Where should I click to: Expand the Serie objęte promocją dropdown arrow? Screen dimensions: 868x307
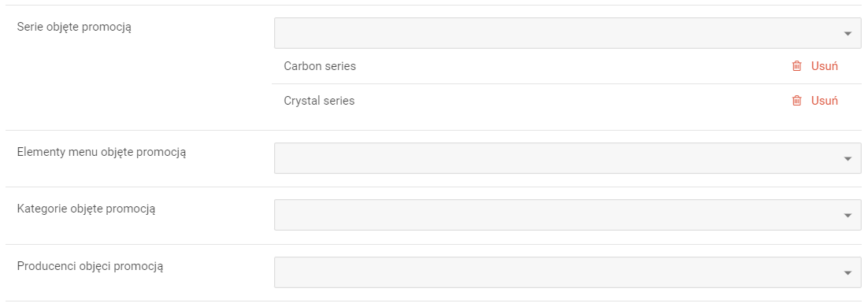(x=848, y=34)
